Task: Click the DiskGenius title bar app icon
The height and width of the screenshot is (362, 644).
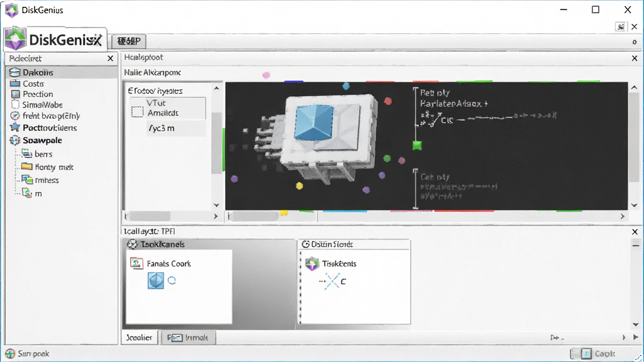Action: pyautogui.click(x=11, y=10)
